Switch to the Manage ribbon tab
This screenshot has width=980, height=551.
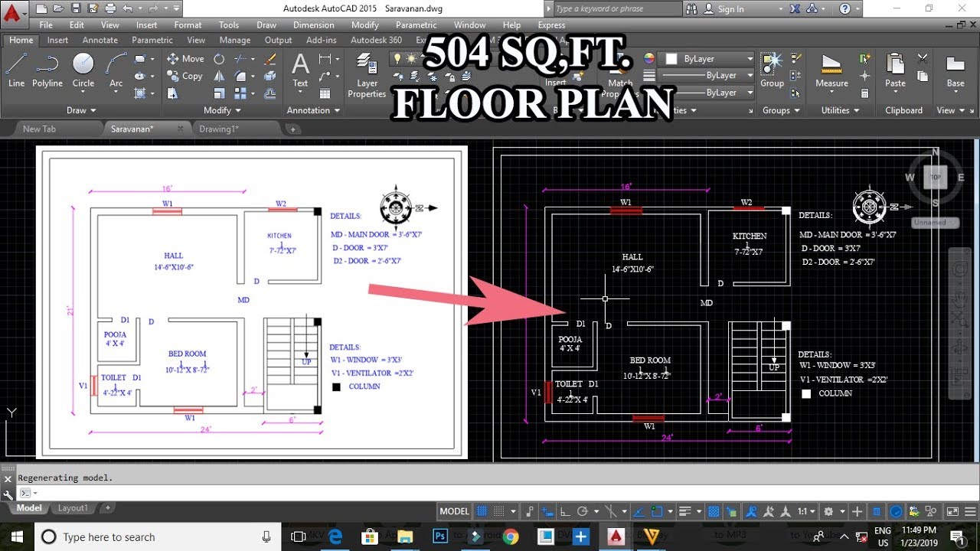(235, 40)
